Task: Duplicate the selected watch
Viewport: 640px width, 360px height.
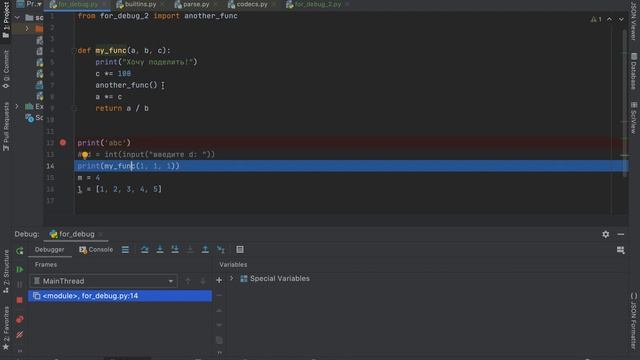Action: pyautogui.click(x=219, y=340)
